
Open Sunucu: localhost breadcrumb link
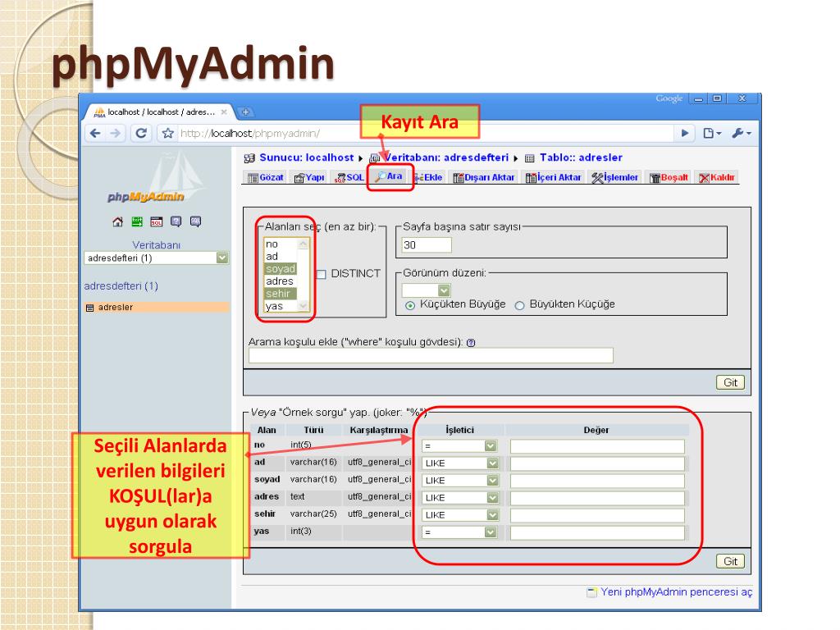(307, 157)
